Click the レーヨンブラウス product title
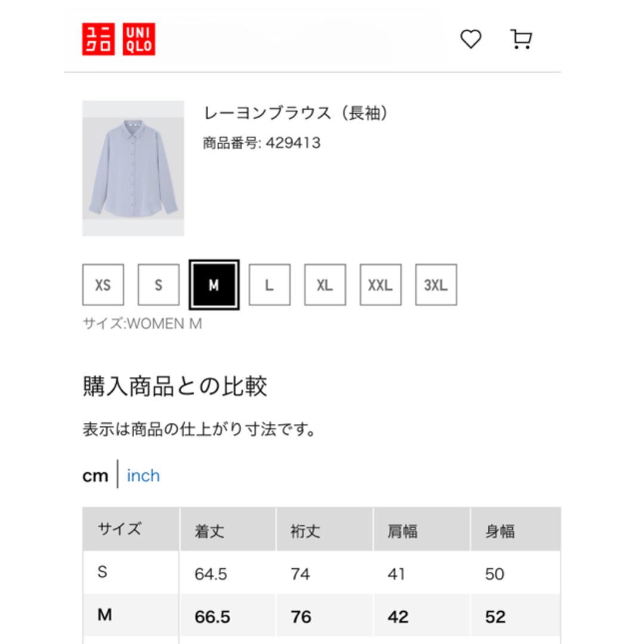Image resolution: width=644 pixels, height=644 pixels. pos(296,113)
